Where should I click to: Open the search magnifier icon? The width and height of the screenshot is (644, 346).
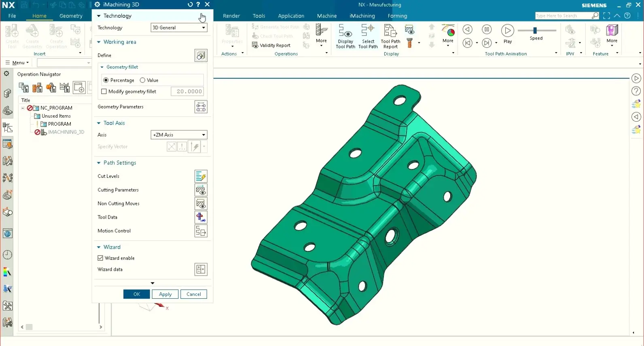(595, 16)
